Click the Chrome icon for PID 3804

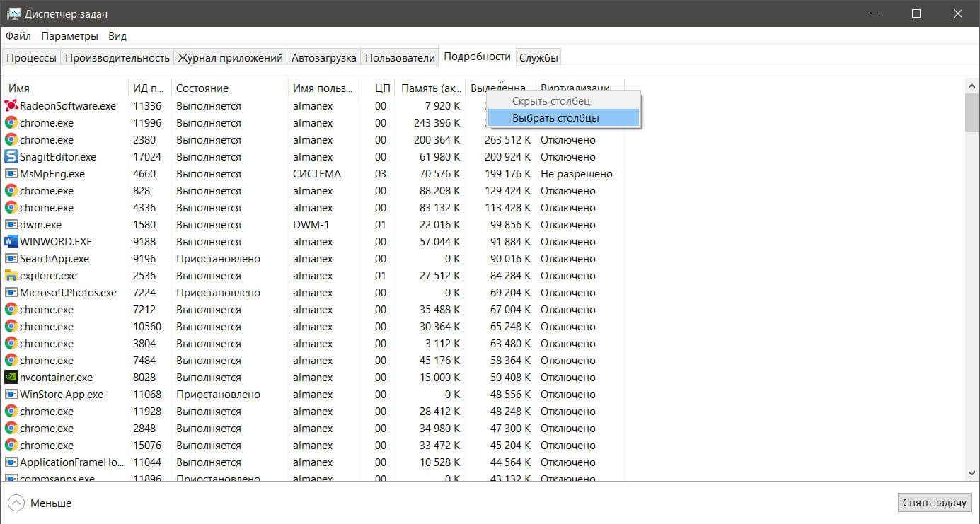coord(11,344)
